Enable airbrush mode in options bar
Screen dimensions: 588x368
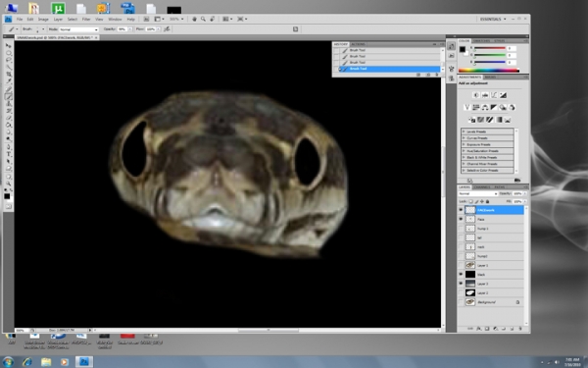coord(167,28)
